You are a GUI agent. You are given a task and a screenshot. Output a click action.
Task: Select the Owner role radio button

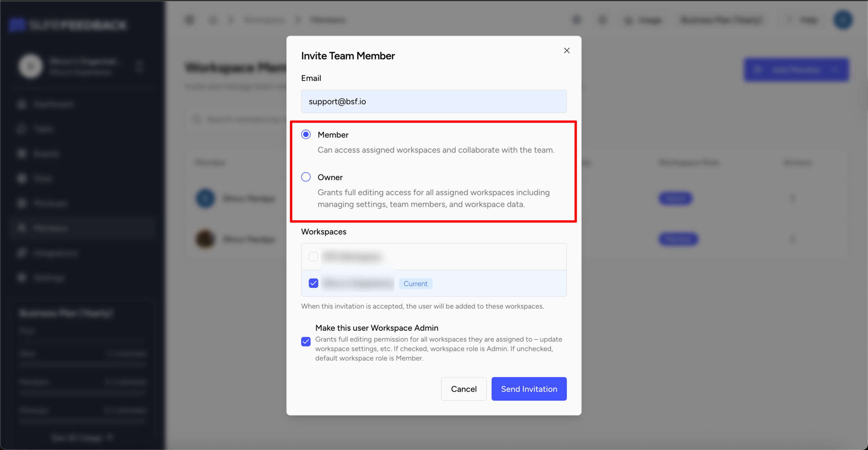pos(306,177)
